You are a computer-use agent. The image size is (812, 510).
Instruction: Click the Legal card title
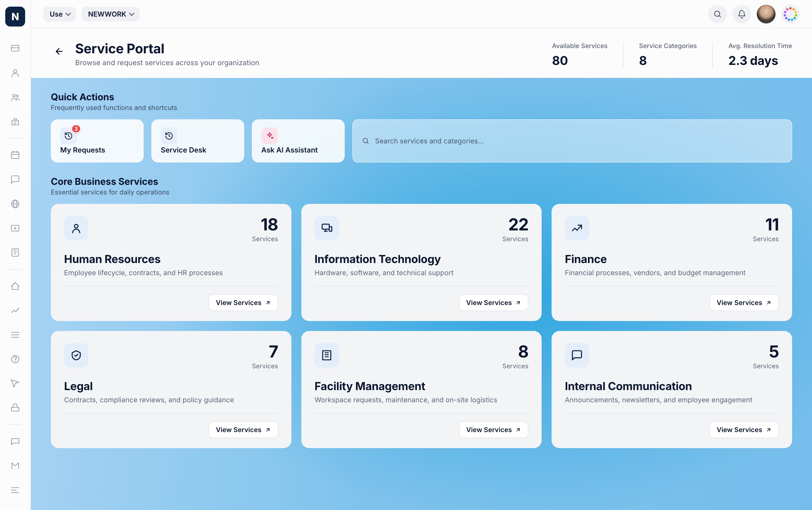[78, 386]
